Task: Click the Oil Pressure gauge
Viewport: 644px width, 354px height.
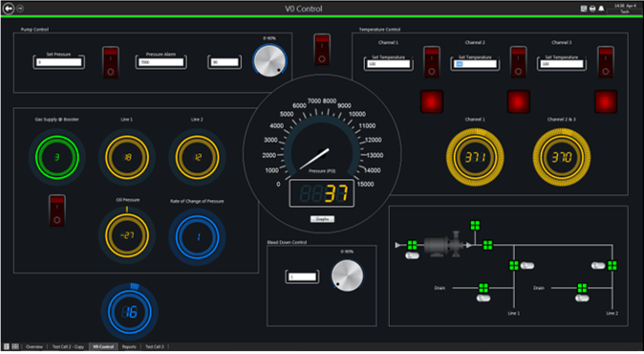Action: tap(127, 235)
